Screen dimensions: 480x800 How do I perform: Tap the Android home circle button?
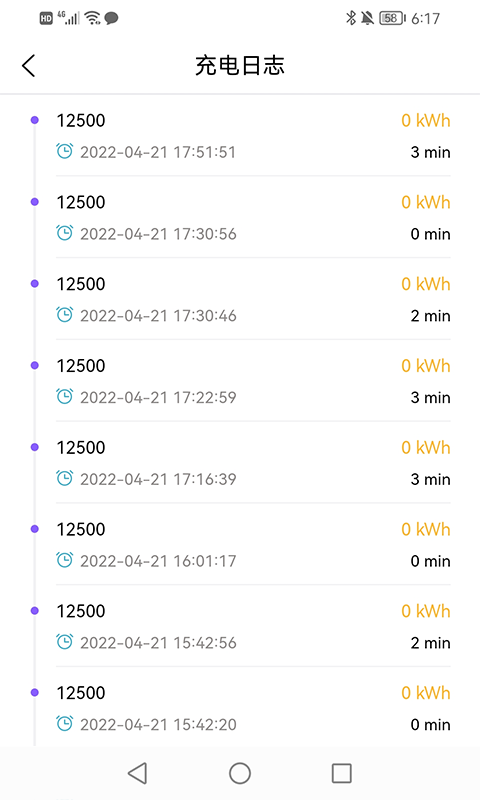(x=240, y=773)
